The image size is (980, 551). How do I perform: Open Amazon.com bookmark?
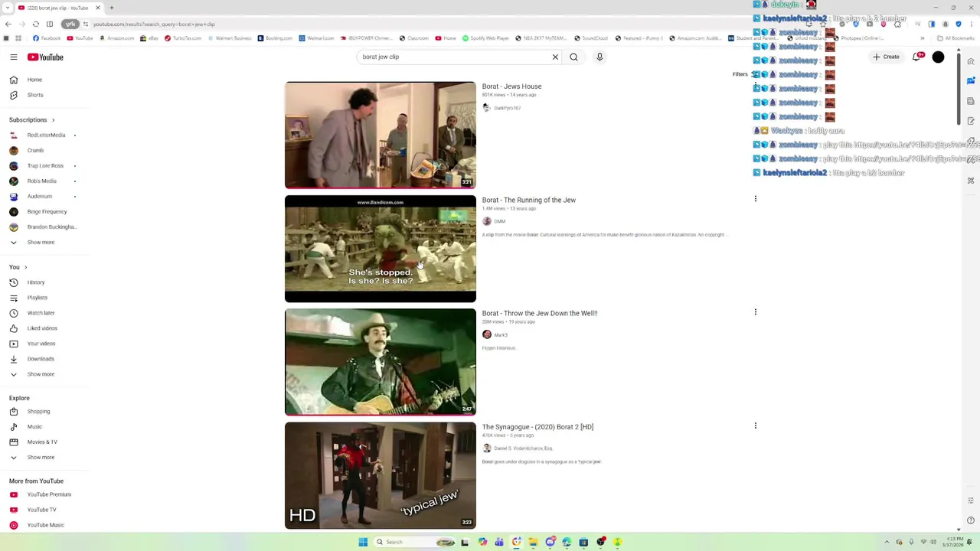116,38
